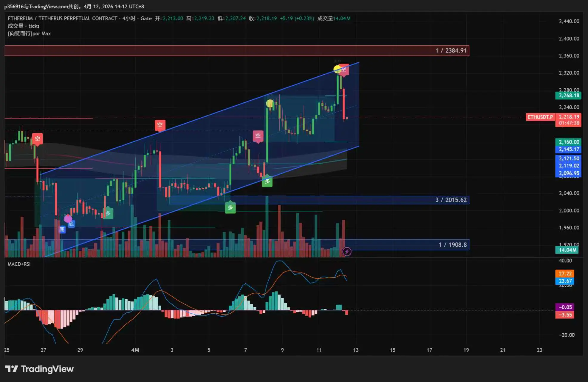
Task: Click the teal 14.04M volume label on price axis
Action: 567,250
